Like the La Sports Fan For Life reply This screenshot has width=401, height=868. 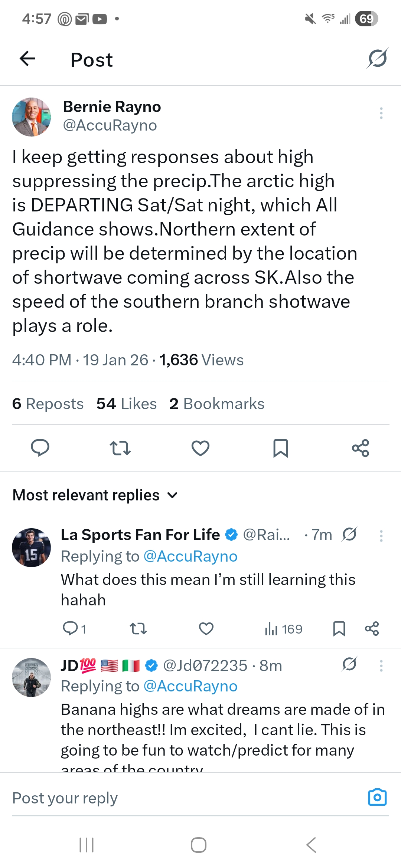click(x=206, y=629)
